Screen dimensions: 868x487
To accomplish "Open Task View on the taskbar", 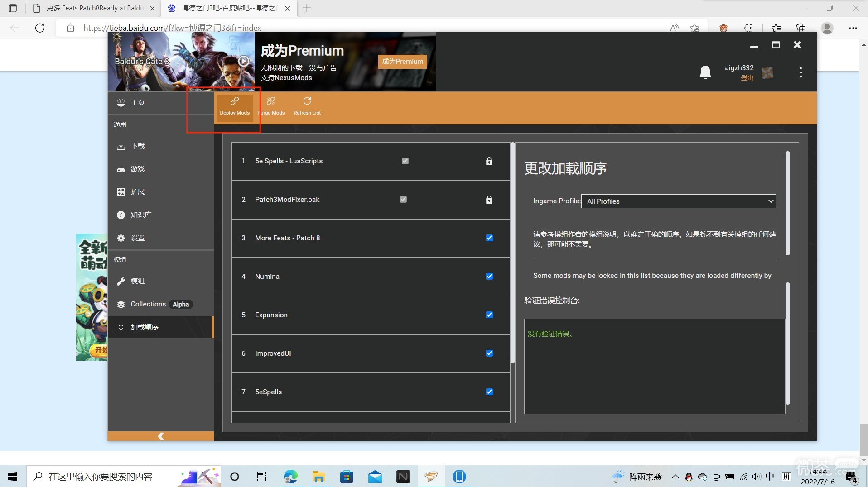I will click(x=261, y=477).
